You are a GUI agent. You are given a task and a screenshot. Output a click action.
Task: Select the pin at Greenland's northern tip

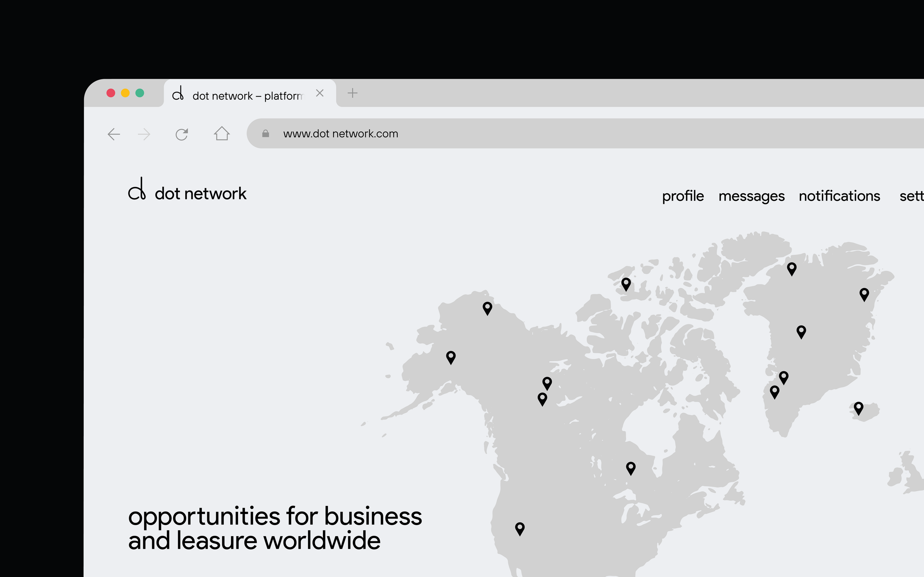[791, 268]
